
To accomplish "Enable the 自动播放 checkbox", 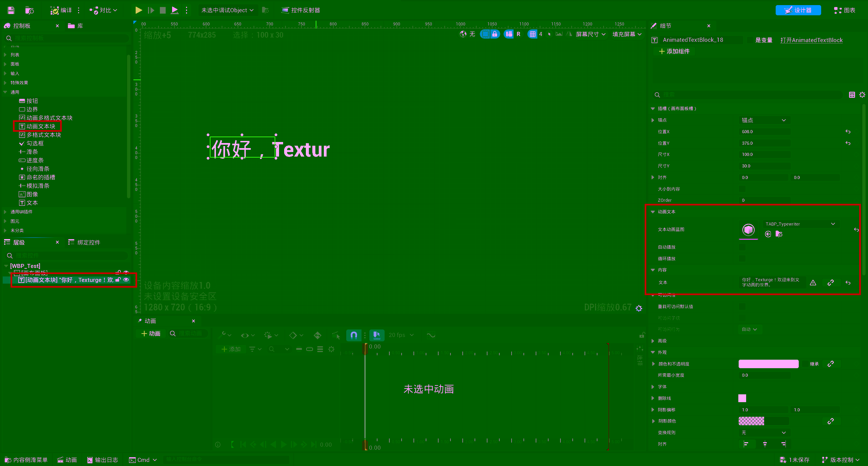I will click(742, 247).
